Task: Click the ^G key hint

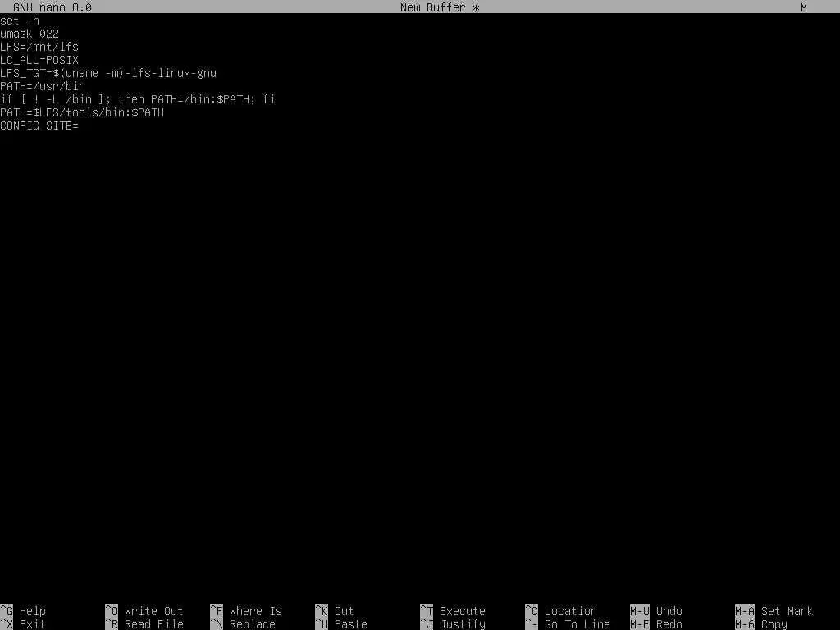Action: (7, 611)
